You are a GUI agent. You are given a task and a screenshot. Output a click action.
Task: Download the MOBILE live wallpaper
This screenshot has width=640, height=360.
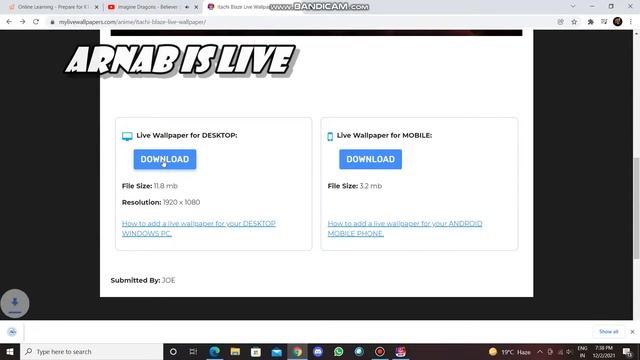coord(371,159)
